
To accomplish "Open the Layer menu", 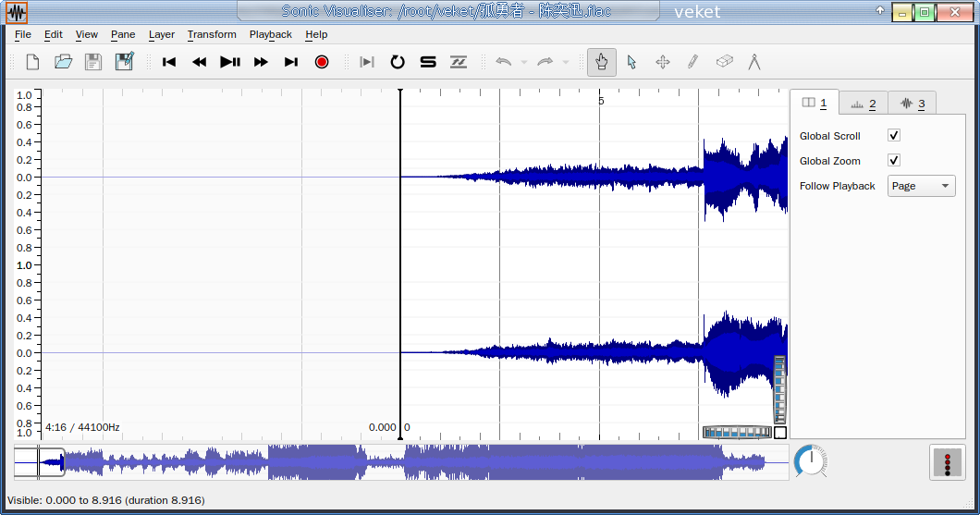I will pyautogui.click(x=161, y=34).
